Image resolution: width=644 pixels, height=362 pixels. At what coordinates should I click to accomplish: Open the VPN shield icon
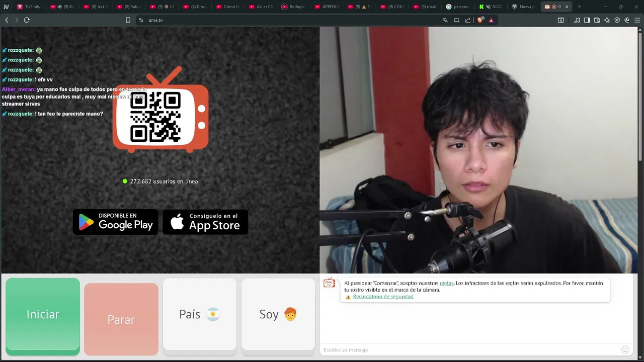click(617, 20)
